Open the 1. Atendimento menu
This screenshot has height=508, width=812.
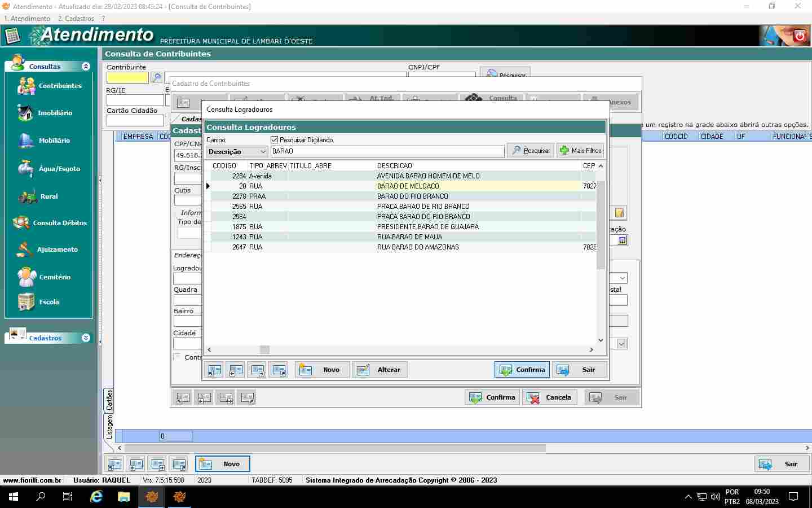pyautogui.click(x=27, y=19)
